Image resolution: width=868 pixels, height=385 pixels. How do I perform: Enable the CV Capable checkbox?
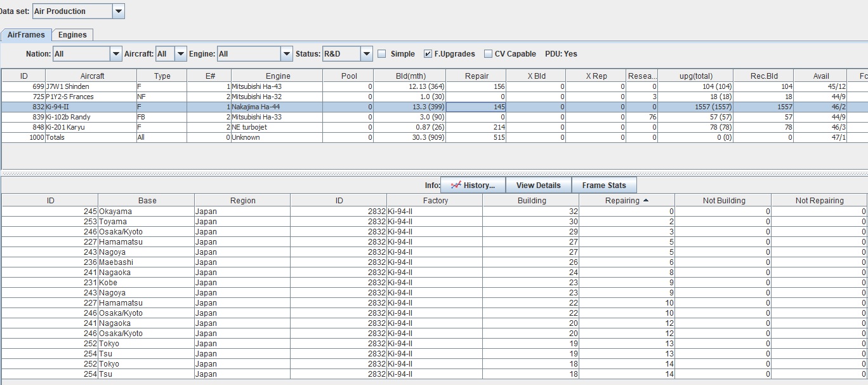[x=488, y=54]
